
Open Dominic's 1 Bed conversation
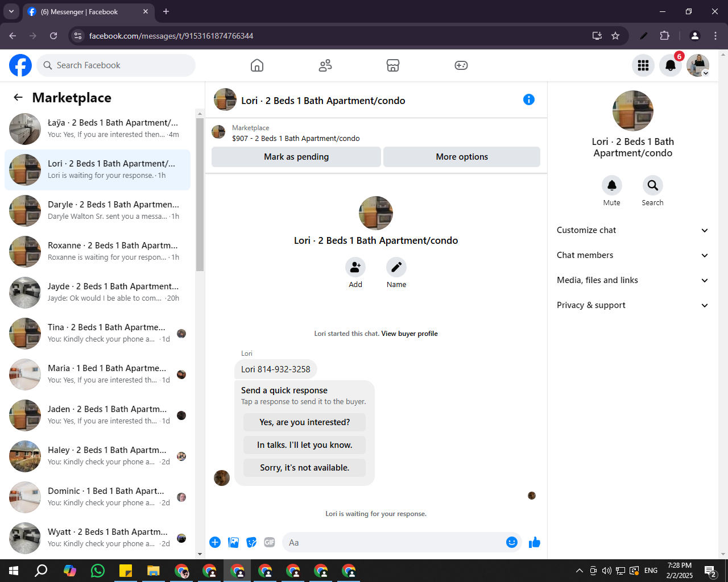pyautogui.click(x=97, y=497)
